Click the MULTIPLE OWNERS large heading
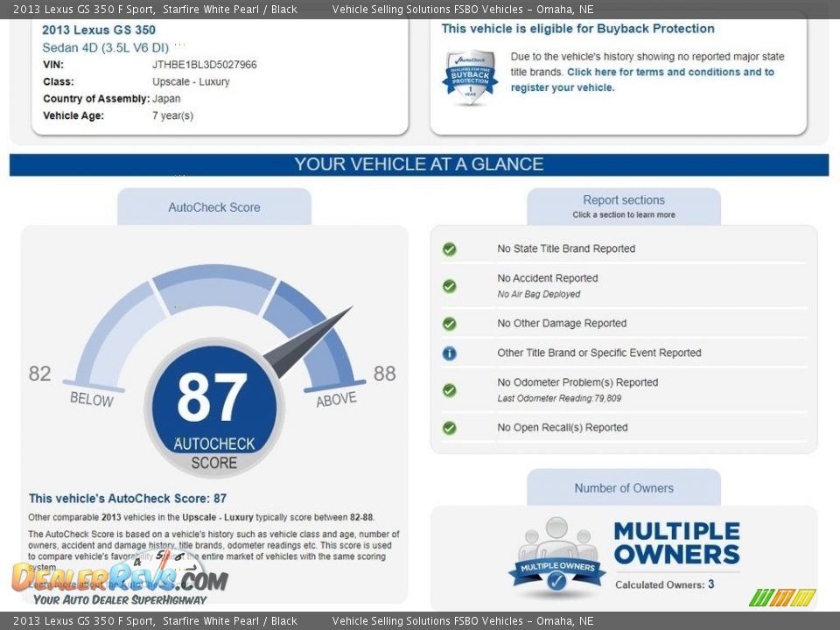 click(677, 543)
